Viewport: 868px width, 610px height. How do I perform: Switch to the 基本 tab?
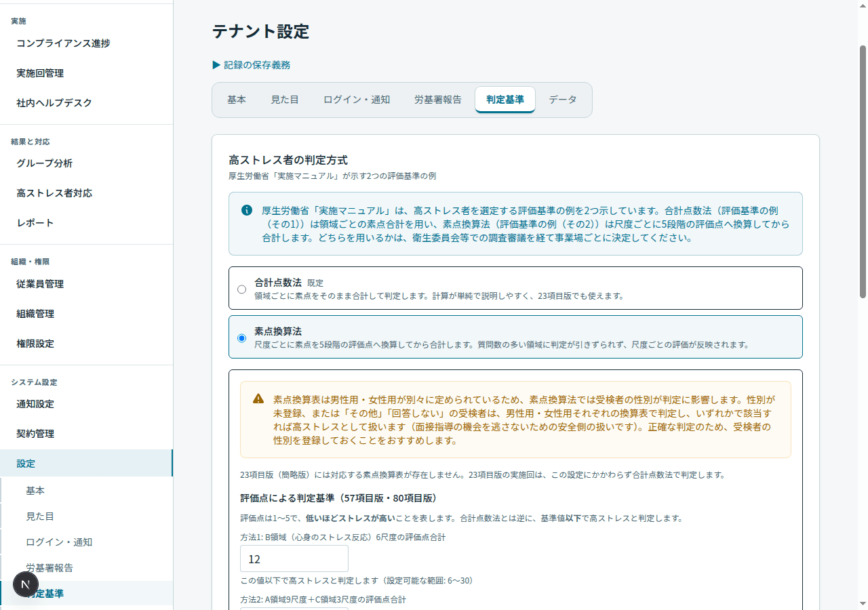[237, 100]
